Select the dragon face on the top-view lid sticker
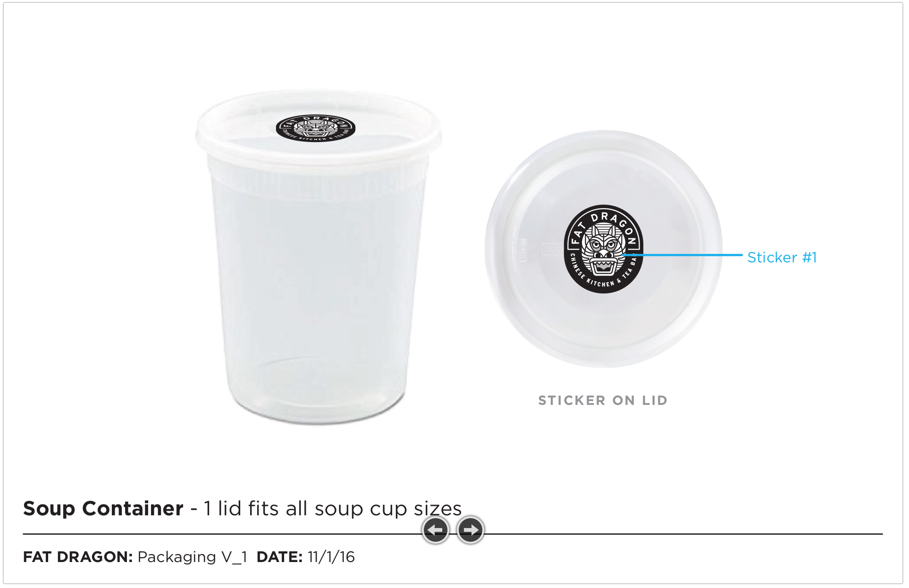The image size is (909, 588). 604,251
